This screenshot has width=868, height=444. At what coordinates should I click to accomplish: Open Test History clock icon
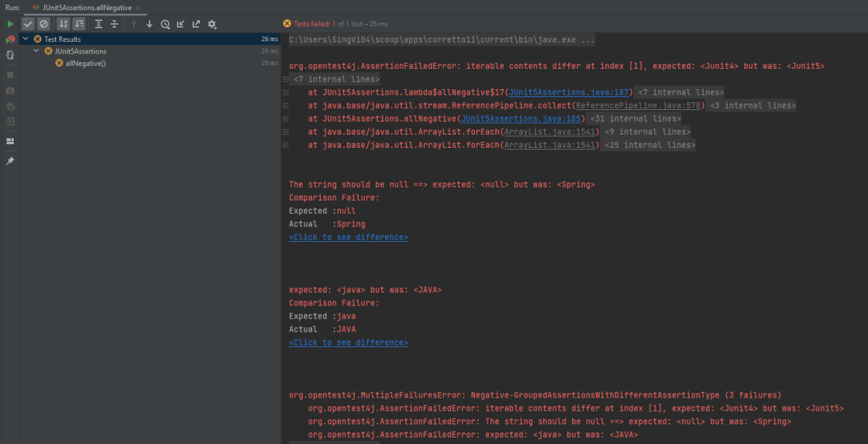165,24
